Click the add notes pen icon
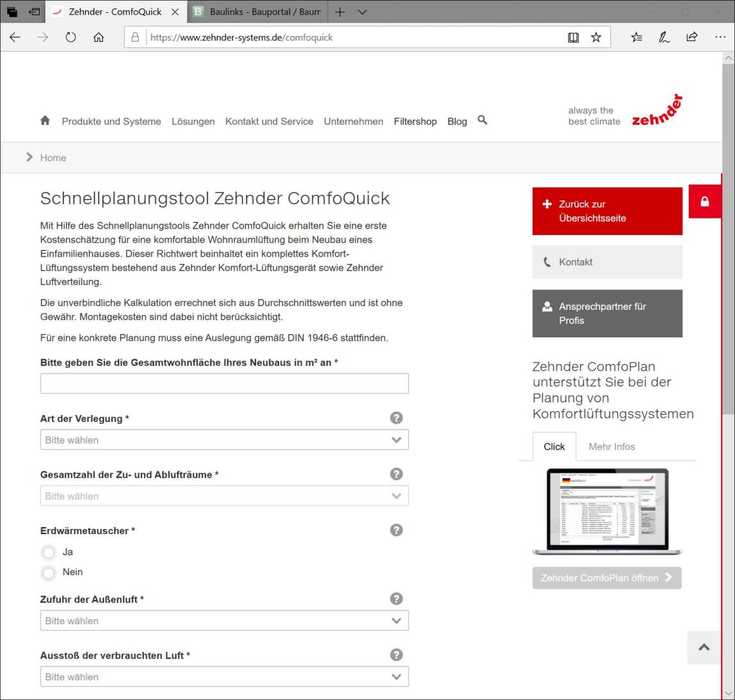This screenshot has height=700, width=735. coord(664,37)
